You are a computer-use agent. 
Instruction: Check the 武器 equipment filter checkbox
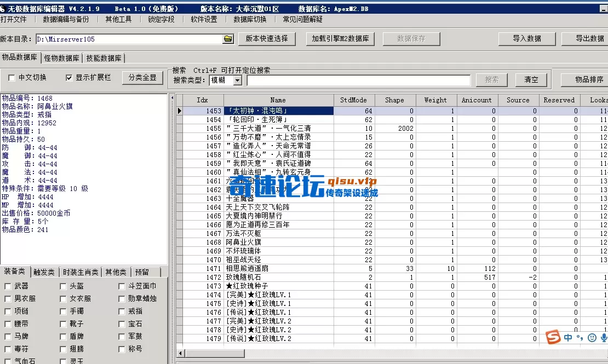click(x=8, y=287)
